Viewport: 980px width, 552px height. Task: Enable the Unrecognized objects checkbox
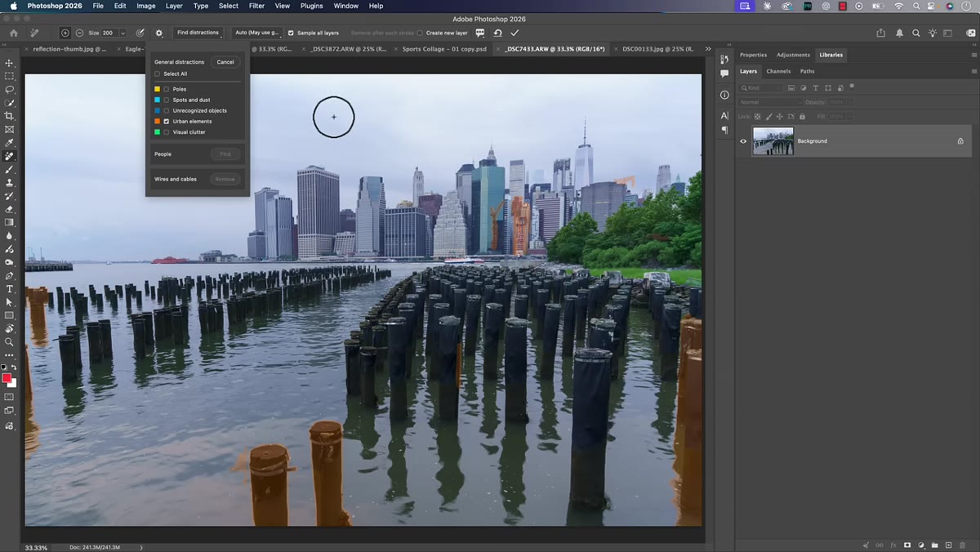click(167, 110)
